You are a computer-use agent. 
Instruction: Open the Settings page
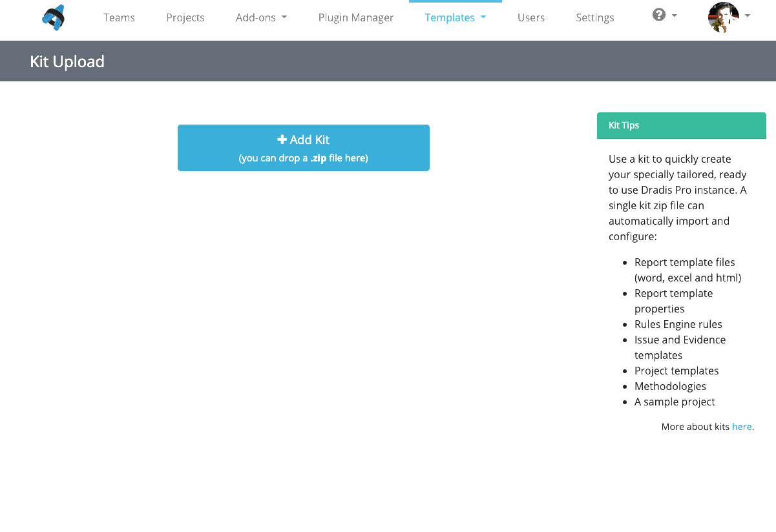(x=594, y=17)
